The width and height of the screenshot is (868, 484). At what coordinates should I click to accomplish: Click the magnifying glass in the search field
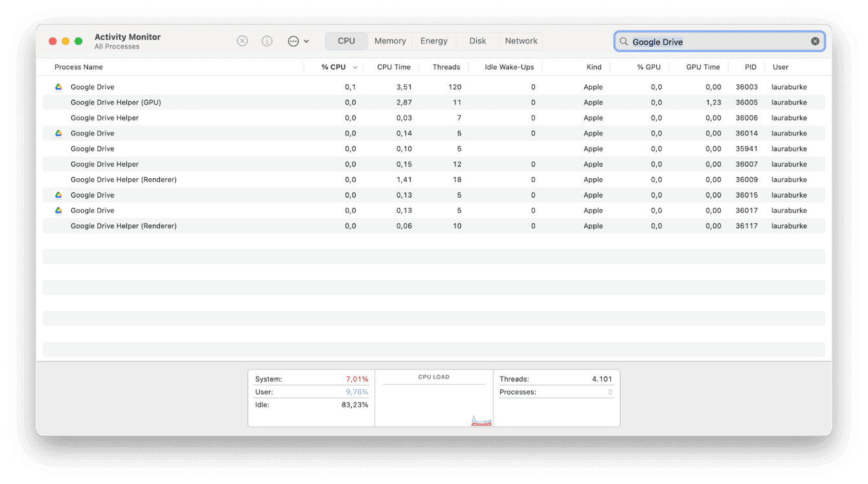(623, 41)
